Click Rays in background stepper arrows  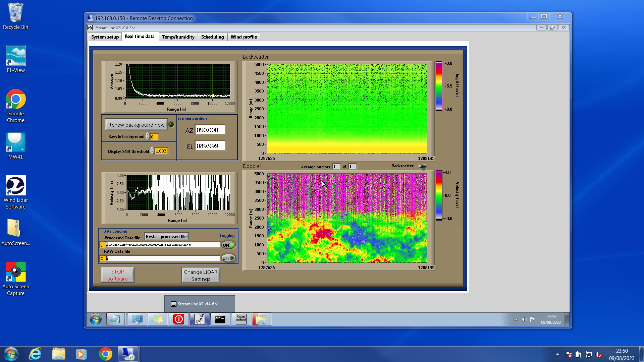point(148,137)
